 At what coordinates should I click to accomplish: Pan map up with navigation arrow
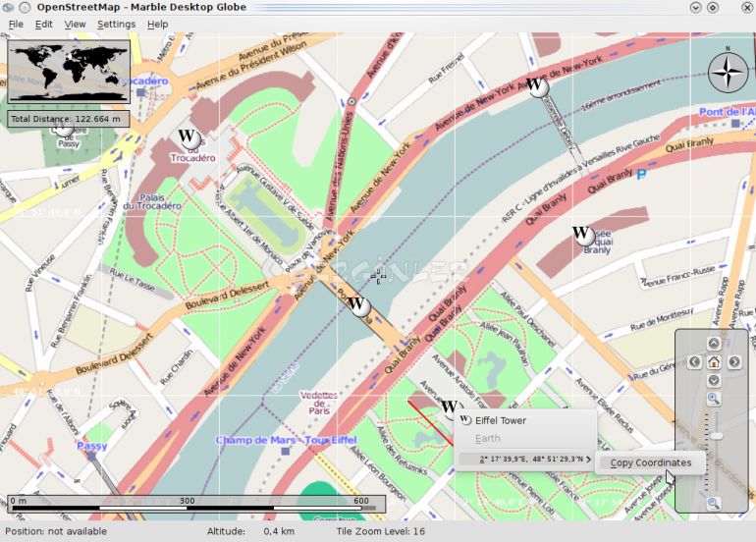[714, 344]
